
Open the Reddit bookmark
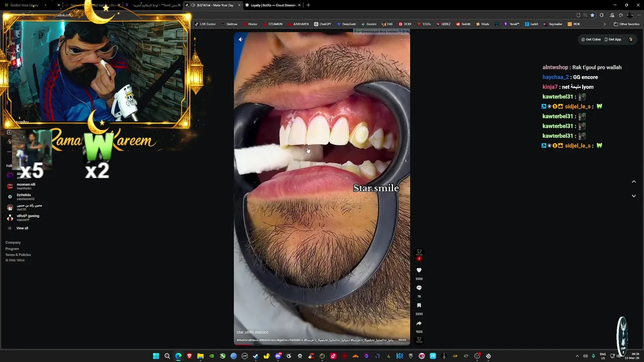point(463,24)
